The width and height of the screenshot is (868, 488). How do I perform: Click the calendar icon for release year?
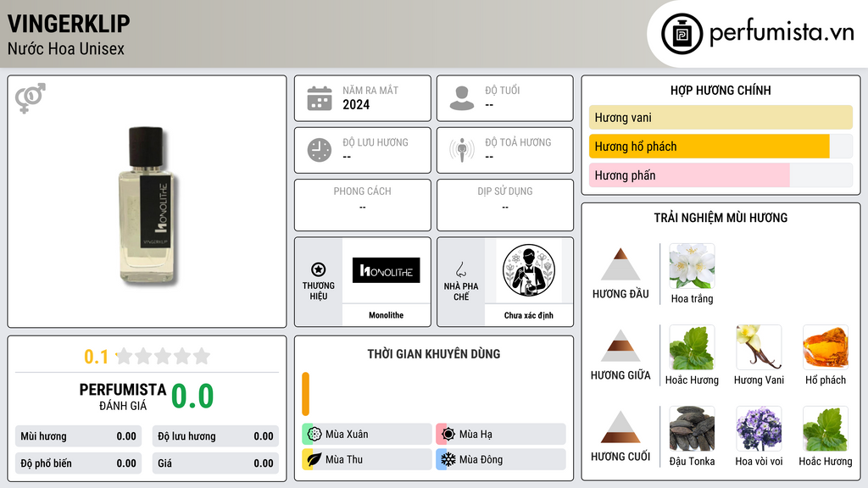(320, 98)
